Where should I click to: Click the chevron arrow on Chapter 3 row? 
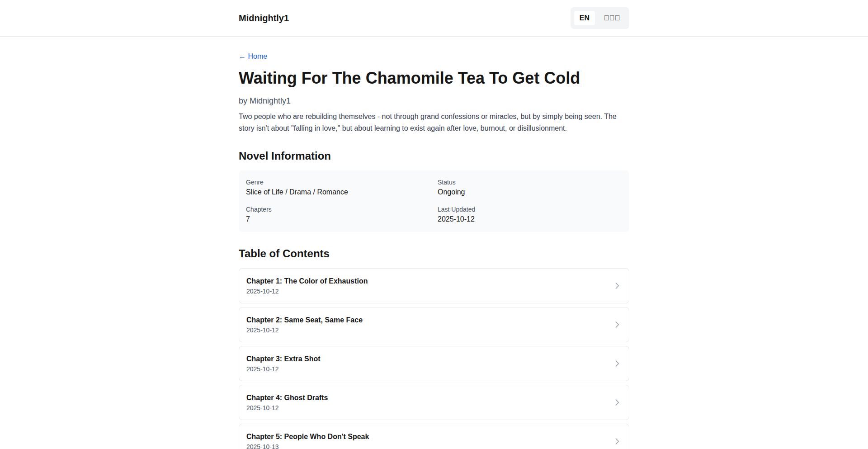(617, 364)
